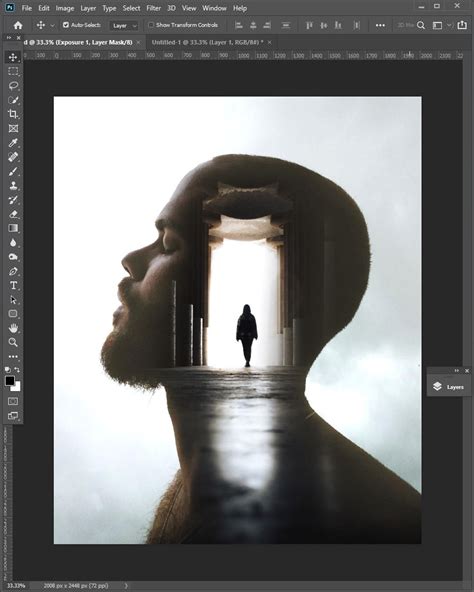Open the Move tool preset picker arrow
Screen dimensions: 474x592
click(x=52, y=25)
